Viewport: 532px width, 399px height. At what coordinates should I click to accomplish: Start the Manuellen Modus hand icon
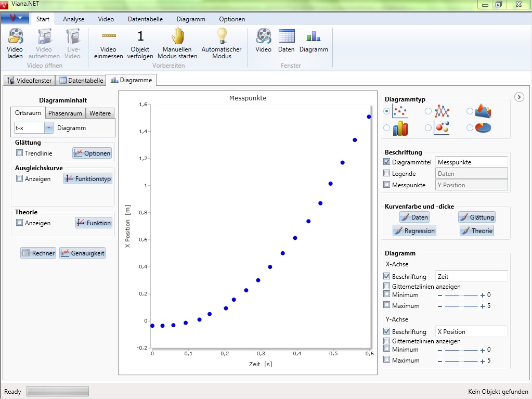tap(178, 36)
